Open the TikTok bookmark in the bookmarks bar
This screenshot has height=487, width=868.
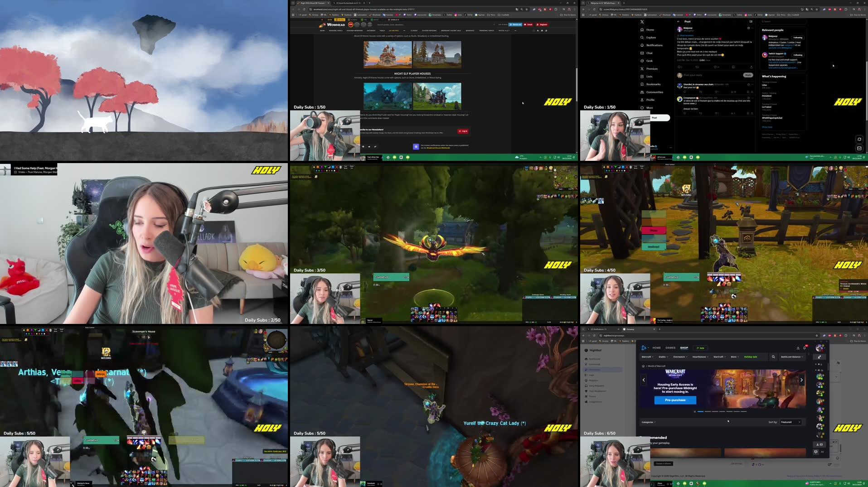pyautogui.click(x=468, y=14)
